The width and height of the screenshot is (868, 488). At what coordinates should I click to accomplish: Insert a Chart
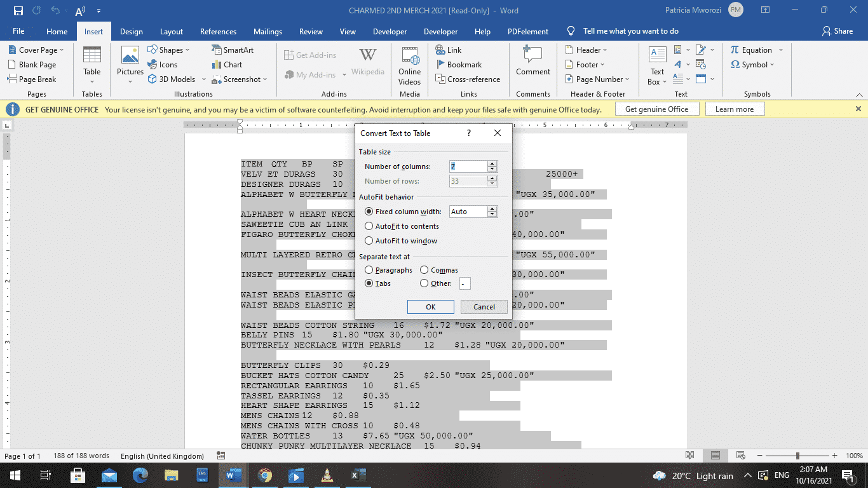coord(227,64)
